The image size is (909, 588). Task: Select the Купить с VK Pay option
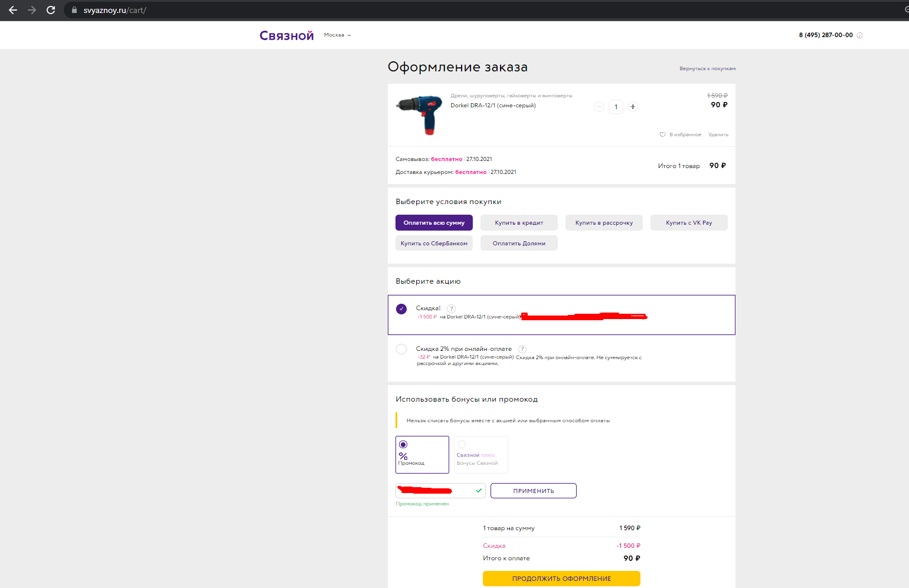[x=689, y=222]
